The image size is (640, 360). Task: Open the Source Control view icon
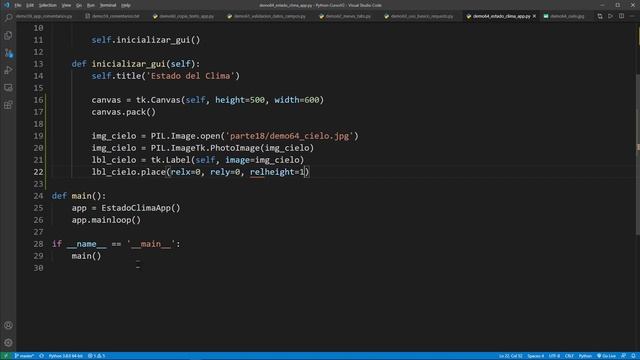[8, 53]
